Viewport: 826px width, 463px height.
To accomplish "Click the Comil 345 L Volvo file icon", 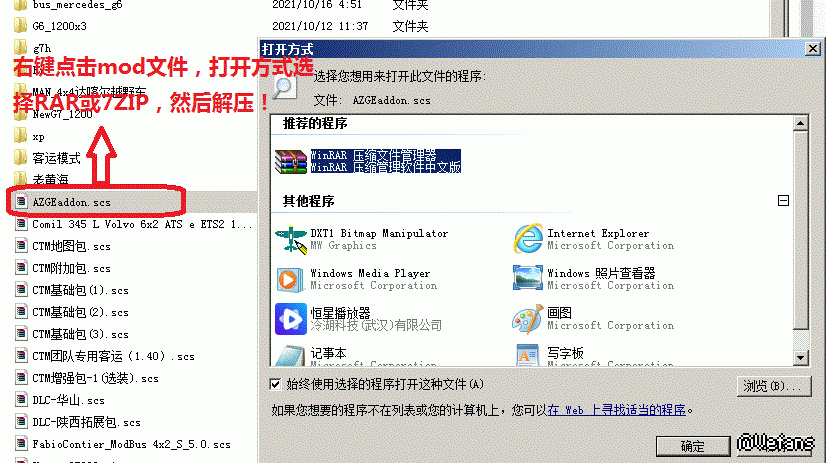I will (21, 224).
